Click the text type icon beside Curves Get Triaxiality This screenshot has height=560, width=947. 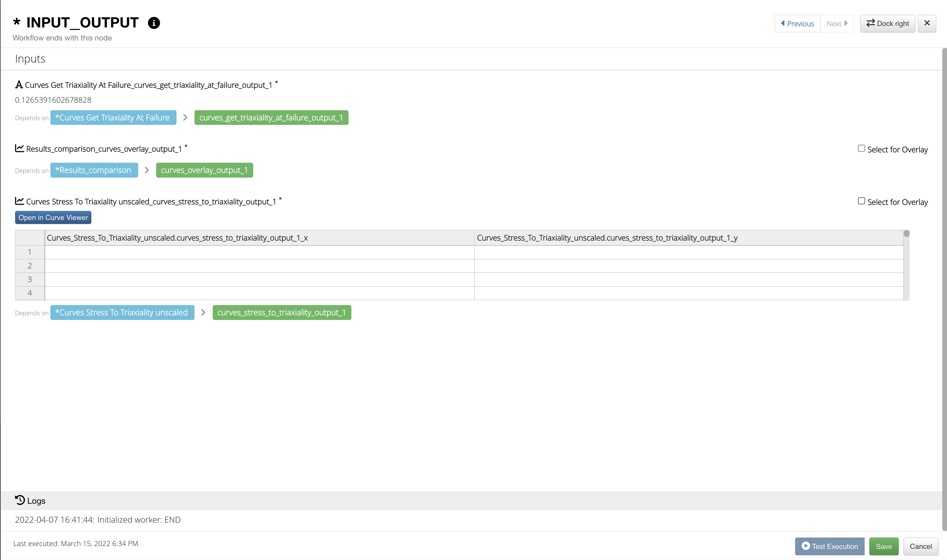point(19,84)
